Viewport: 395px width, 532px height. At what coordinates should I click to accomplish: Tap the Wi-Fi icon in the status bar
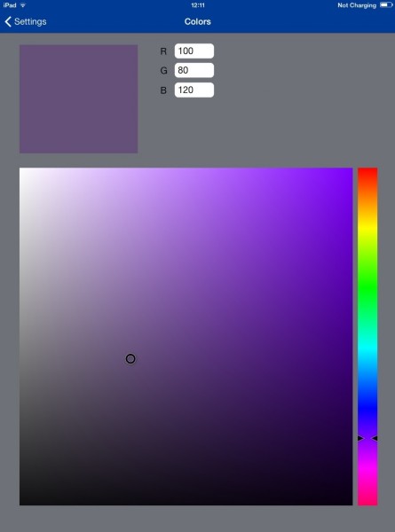[23, 5]
